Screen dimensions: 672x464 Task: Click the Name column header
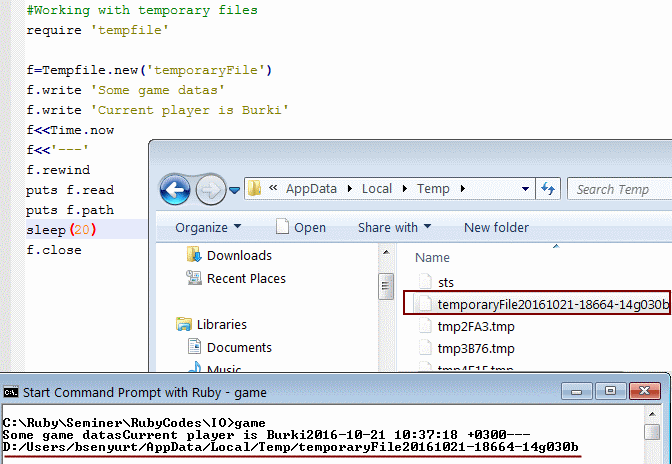[x=432, y=257]
